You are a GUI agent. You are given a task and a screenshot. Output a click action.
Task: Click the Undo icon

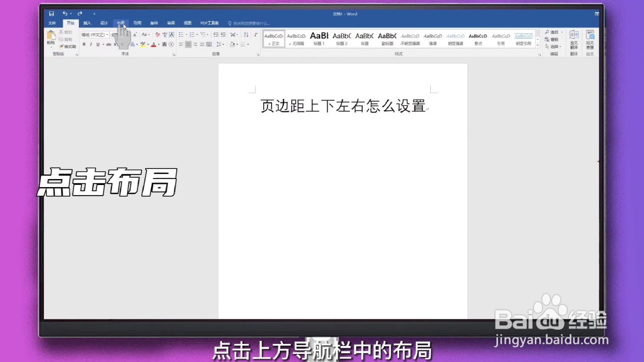[66, 13]
